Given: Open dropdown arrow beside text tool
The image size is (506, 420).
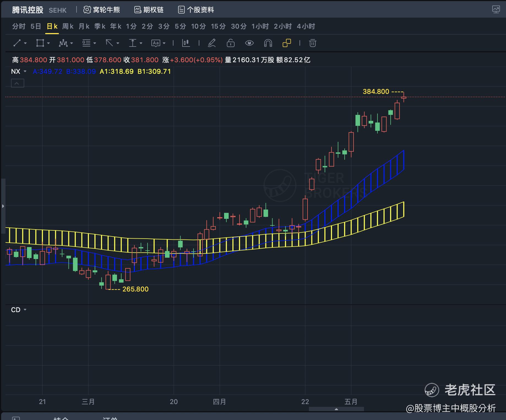Looking at the screenshot, I should (164, 43).
